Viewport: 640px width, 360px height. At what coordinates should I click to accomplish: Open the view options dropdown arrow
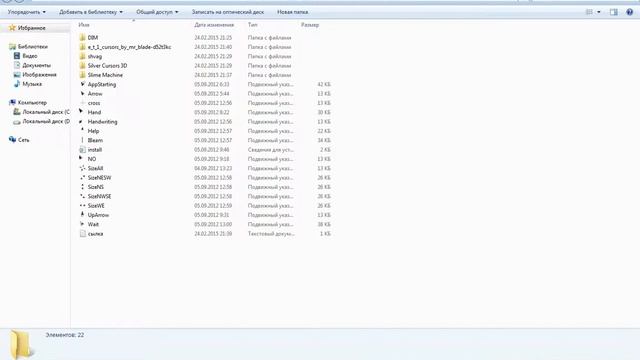tap(599, 12)
